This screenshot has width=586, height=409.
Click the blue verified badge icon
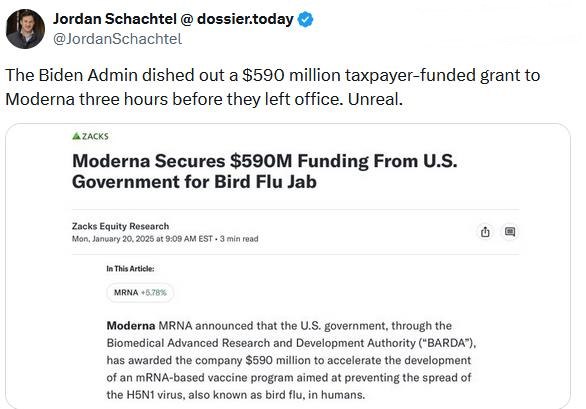305,19
